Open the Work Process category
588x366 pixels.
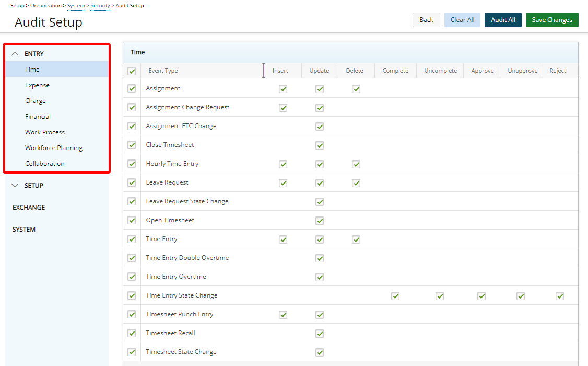[45, 132]
